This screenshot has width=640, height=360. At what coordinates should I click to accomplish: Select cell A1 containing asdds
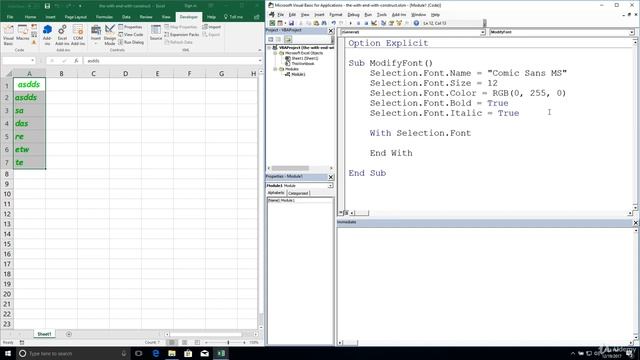coord(29,84)
